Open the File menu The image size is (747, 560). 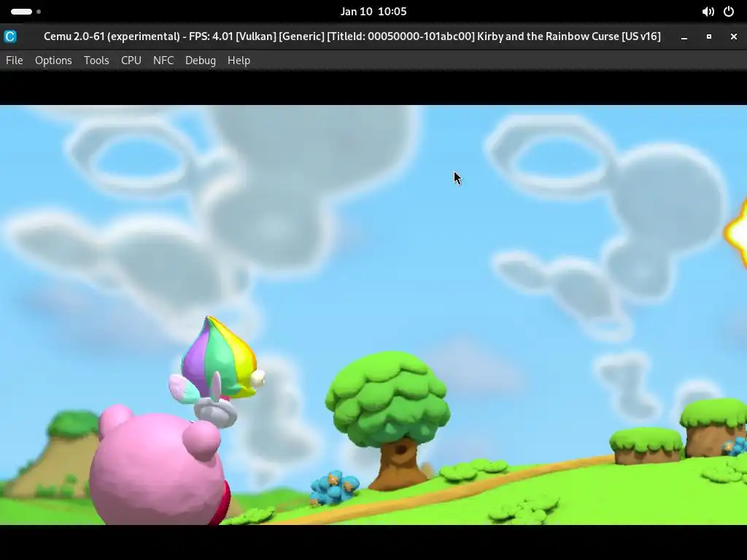15,61
